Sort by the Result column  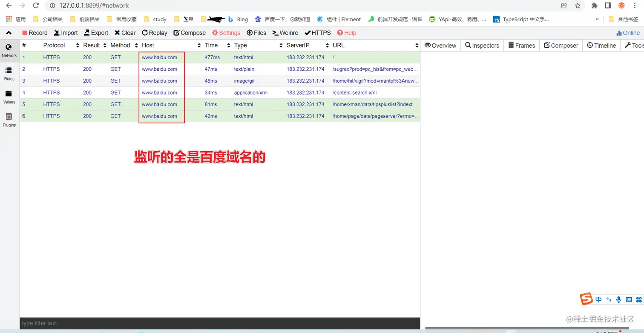(x=95, y=45)
